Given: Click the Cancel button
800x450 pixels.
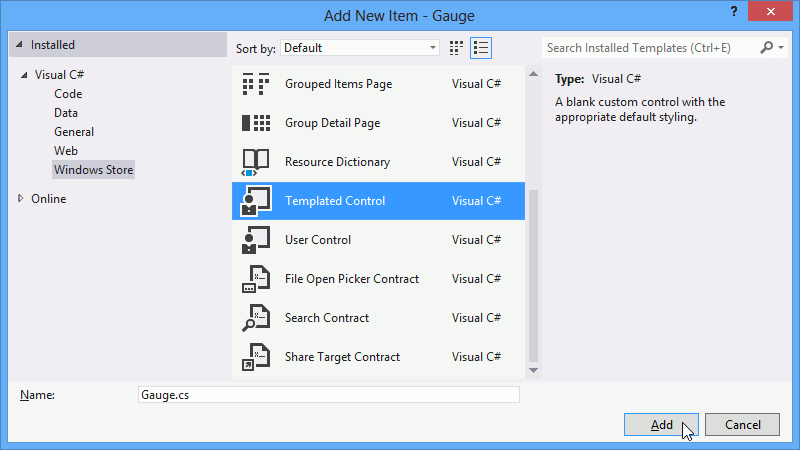Looking at the screenshot, I should click(742, 424).
